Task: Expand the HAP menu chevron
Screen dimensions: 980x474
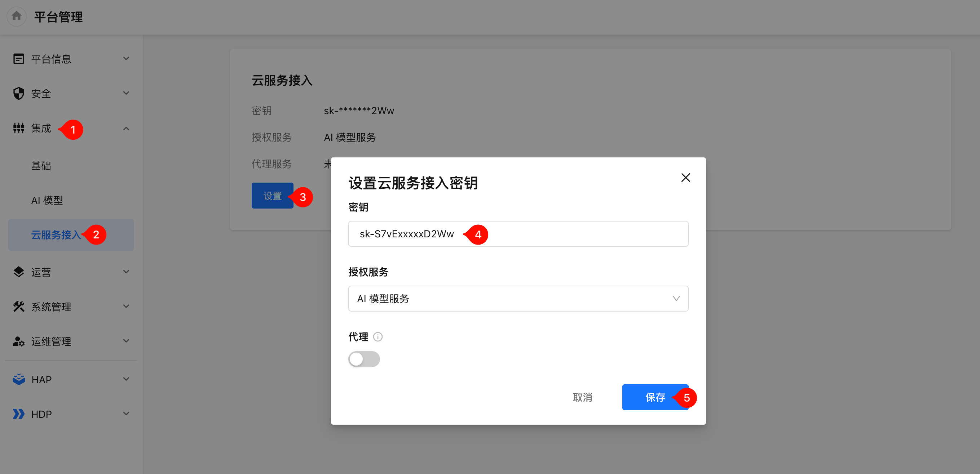Action: coord(126,379)
